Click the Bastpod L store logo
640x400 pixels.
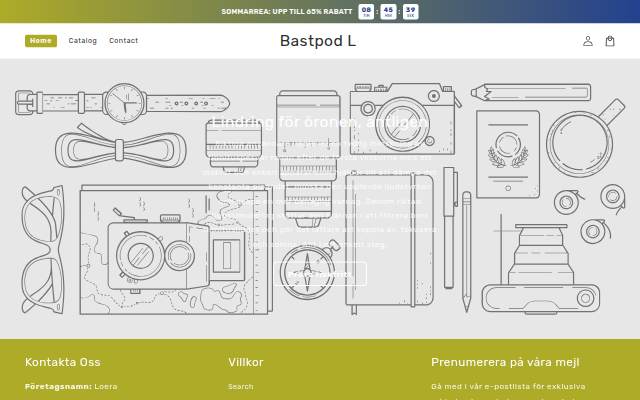pyautogui.click(x=318, y=41)
